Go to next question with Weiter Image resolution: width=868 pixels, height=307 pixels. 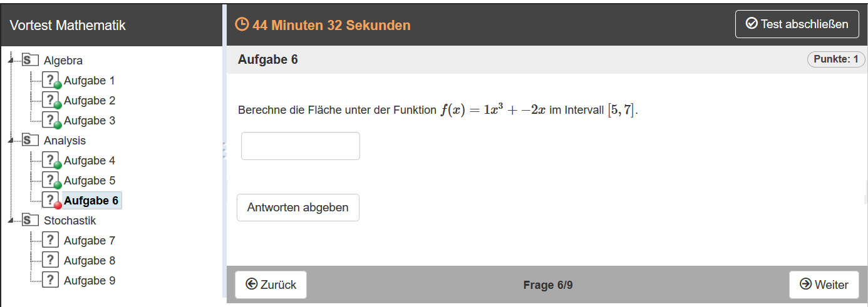click(x=824, y=284)
